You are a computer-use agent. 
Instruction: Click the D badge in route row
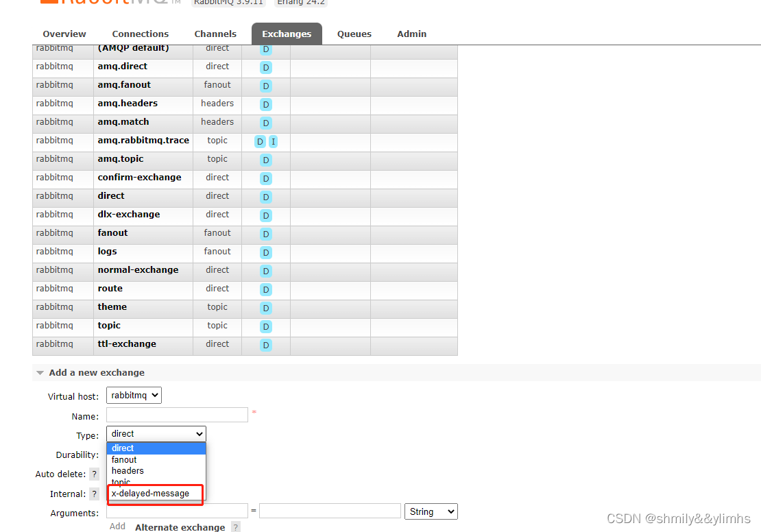tap(265, 289)
